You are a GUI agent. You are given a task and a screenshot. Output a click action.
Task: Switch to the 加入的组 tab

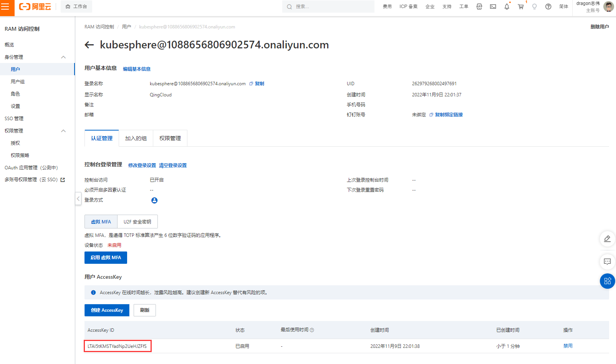coord(136,138)
